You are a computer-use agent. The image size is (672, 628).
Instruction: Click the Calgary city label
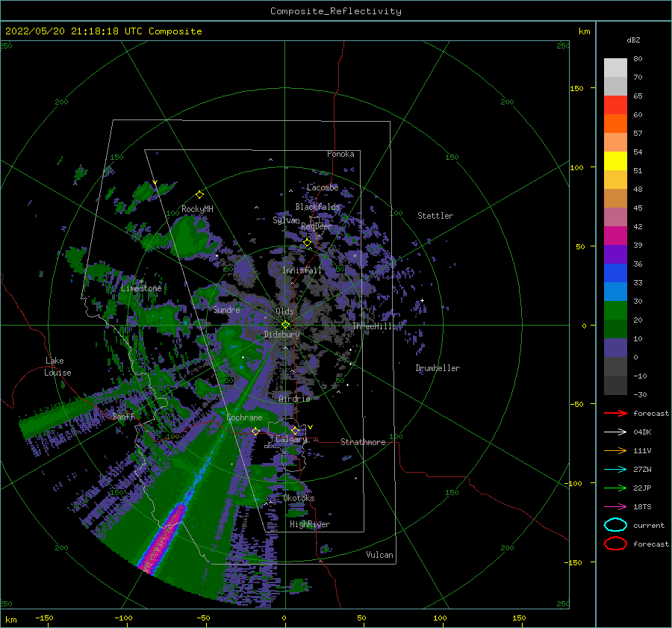click(x=291, y=439)
